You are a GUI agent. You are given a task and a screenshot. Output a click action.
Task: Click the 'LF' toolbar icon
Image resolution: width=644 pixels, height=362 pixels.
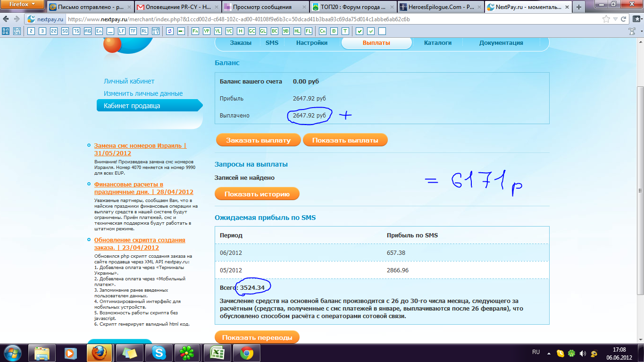[122, 31]
